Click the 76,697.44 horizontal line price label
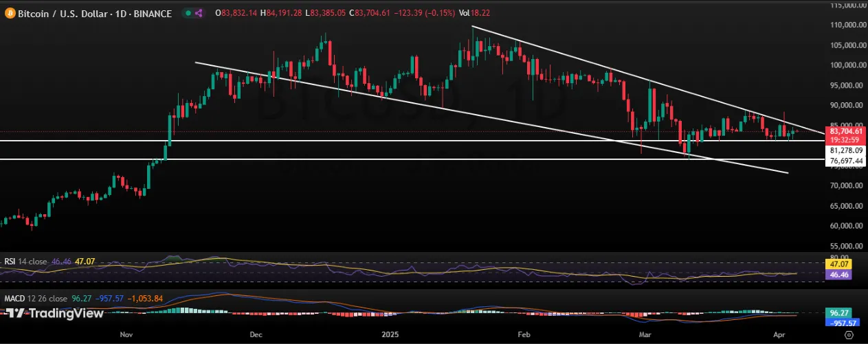Viewport: 868px width, 344px height. (x=845, y=161)
